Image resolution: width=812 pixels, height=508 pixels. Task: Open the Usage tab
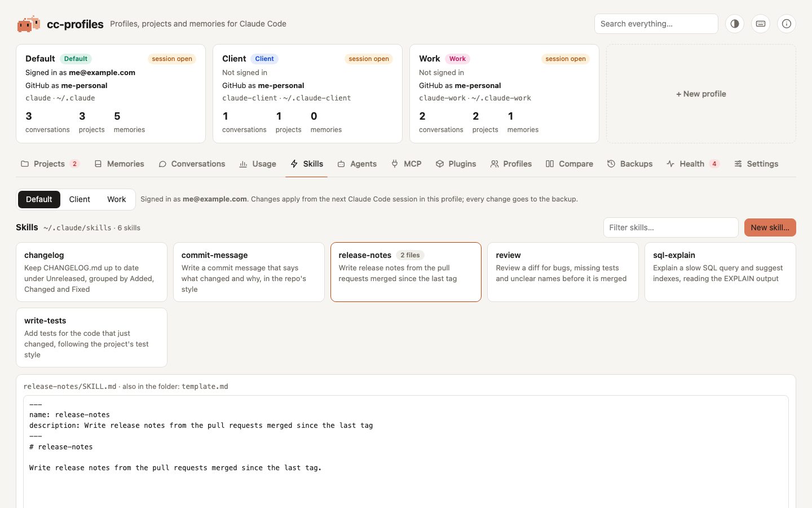point(258,164)
